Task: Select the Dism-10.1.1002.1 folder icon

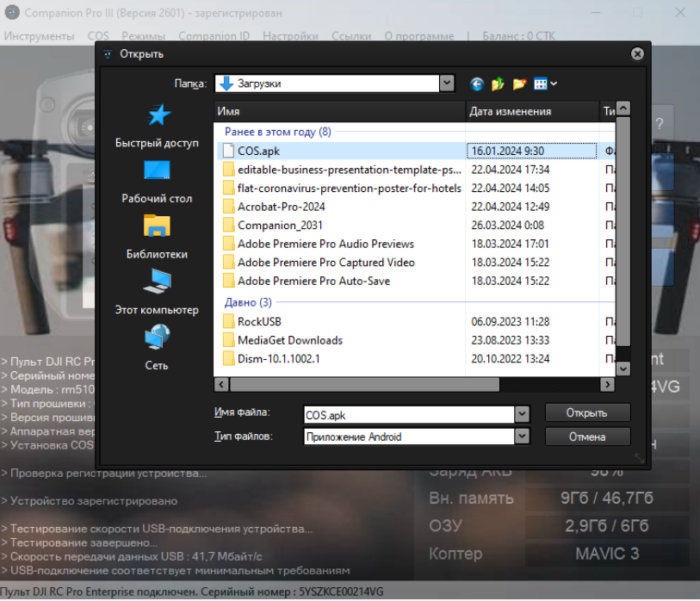Action: click(x=228, y=359)
